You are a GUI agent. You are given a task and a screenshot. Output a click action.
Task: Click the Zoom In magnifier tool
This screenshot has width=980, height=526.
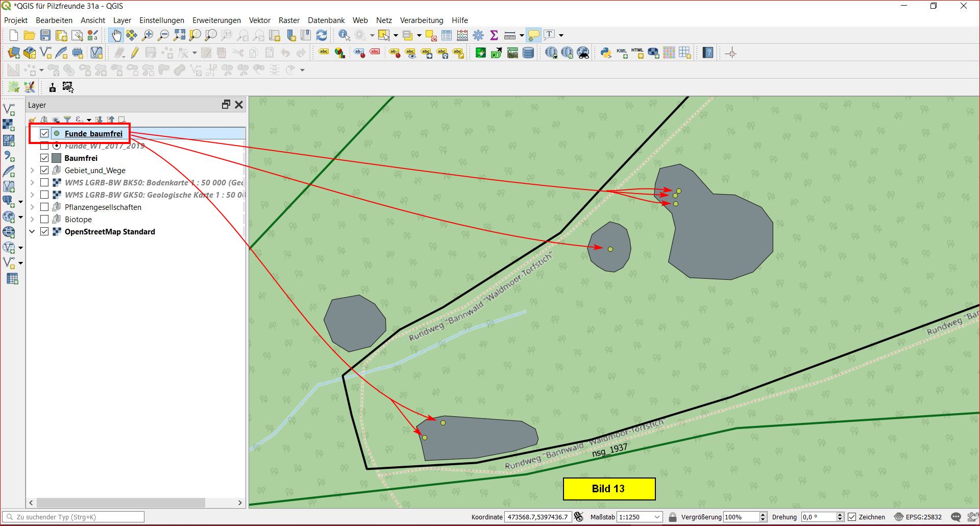[x=148, y=35]
